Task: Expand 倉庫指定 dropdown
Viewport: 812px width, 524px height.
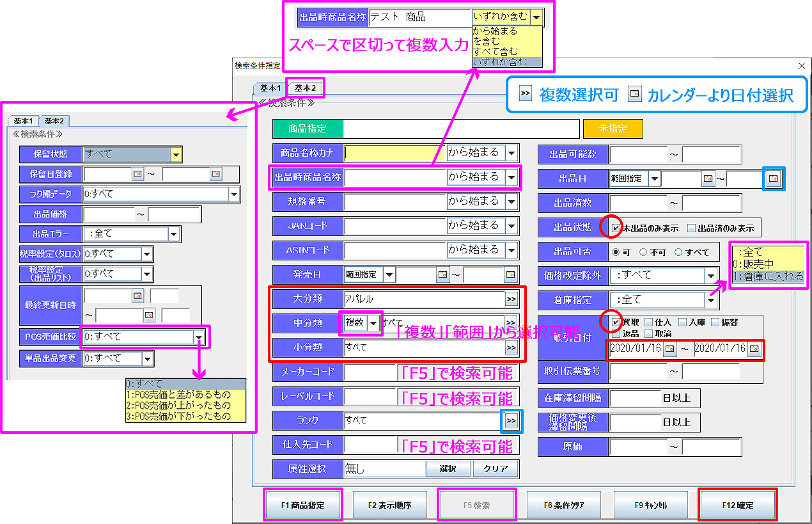Action: (710, 299)
